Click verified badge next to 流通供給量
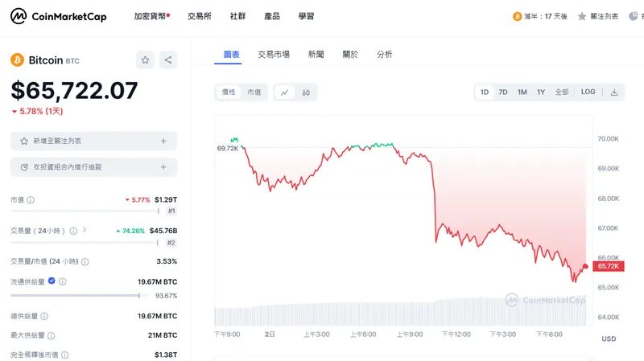The image size is (644, 361). (x=52, y=281)
